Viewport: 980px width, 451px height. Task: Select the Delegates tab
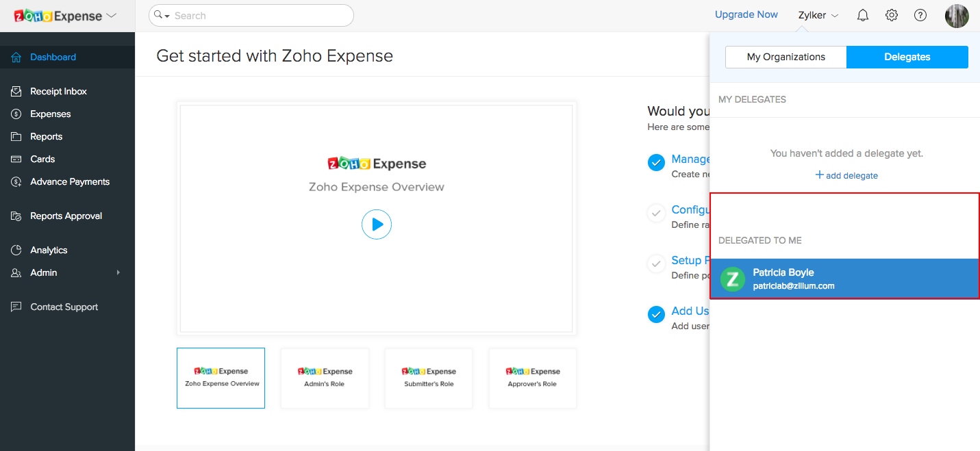pos(907,57)
